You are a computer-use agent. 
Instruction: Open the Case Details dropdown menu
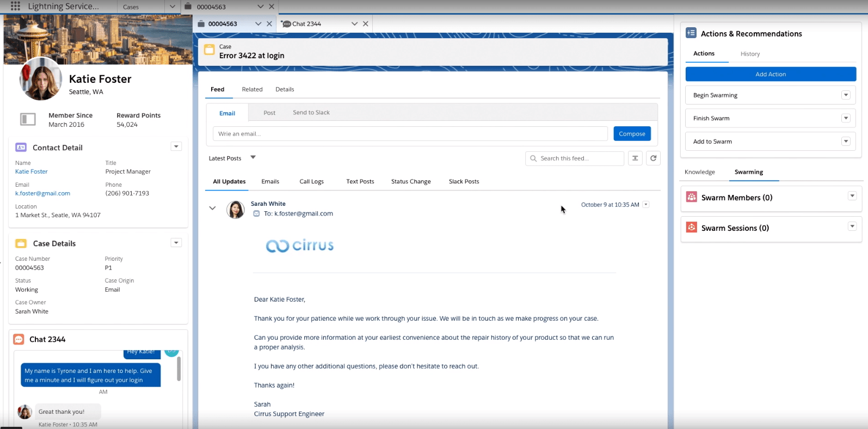[x=176, y=242]
